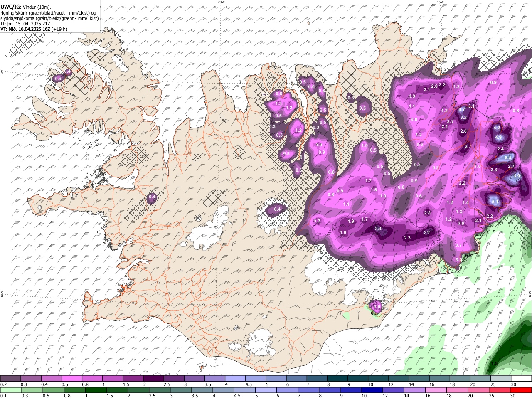Screen dimensions: 532x399
Task: Click the legend line starting 'slydda/snjókoma'
Action: pyautogui.click(x=49, y=18)
